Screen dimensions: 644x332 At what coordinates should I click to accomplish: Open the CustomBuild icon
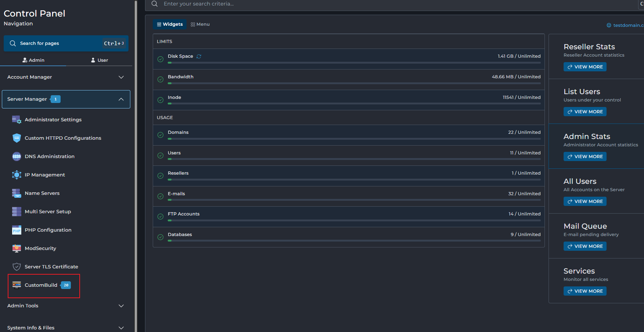tap(17, 285)
